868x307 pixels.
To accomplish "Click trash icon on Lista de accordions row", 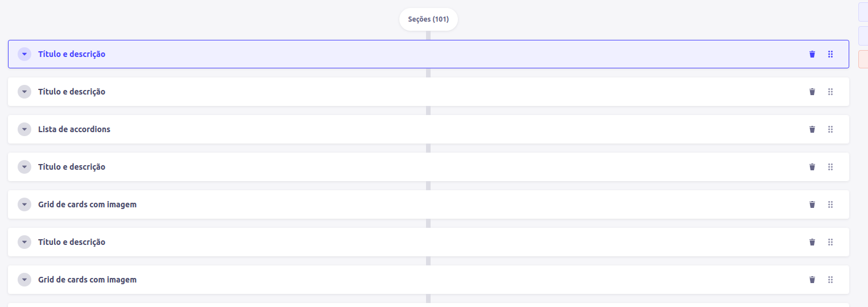I will (x=812, y=129).
